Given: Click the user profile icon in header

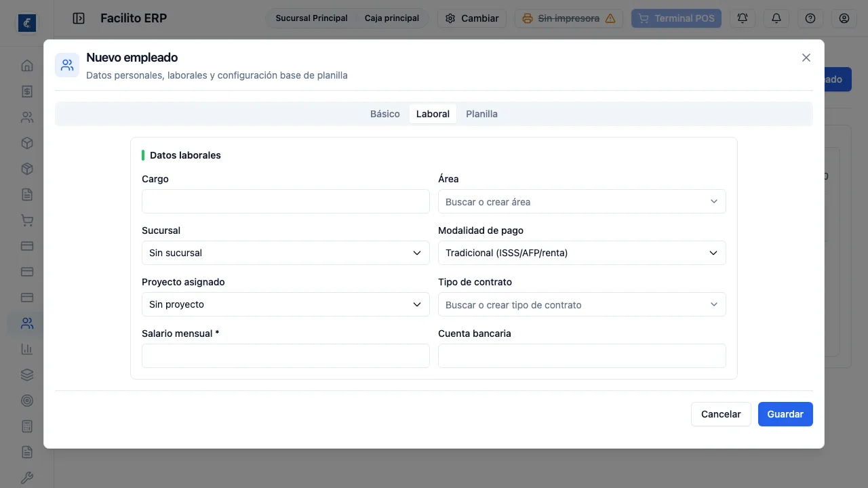Looking at the screenshot, I should (x=844, y=18).
